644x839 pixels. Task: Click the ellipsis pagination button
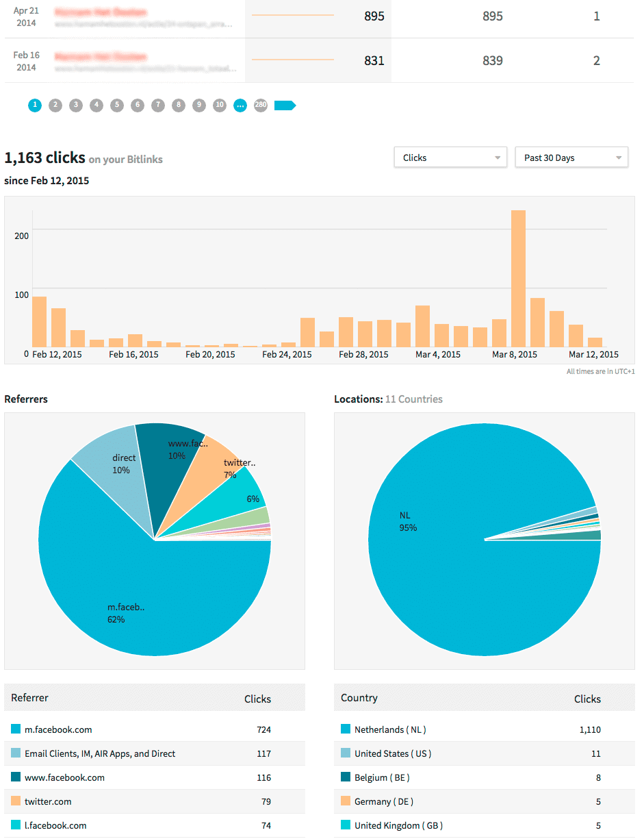[x=240, y=105]
